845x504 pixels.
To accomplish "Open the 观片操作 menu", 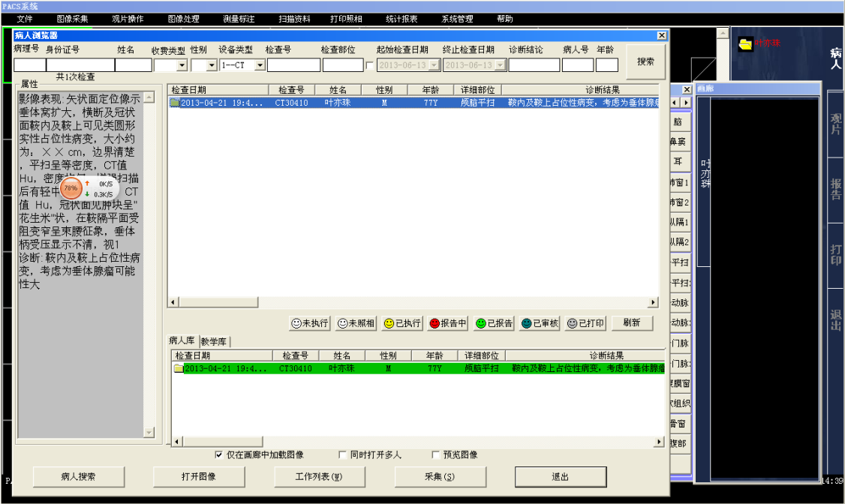I will pos(128,19).
